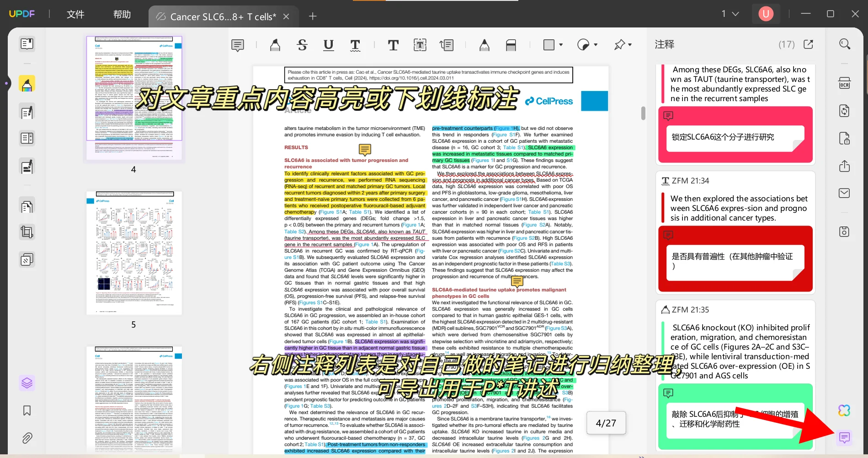This screenshot has width=868, height=458.
Task: Select the text callout tool
Action: point(447,45)
